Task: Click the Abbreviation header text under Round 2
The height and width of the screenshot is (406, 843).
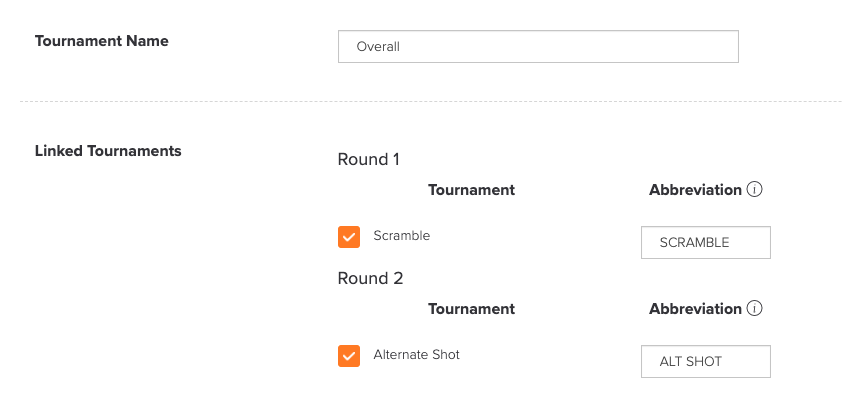Action: (x=696, y=309)
